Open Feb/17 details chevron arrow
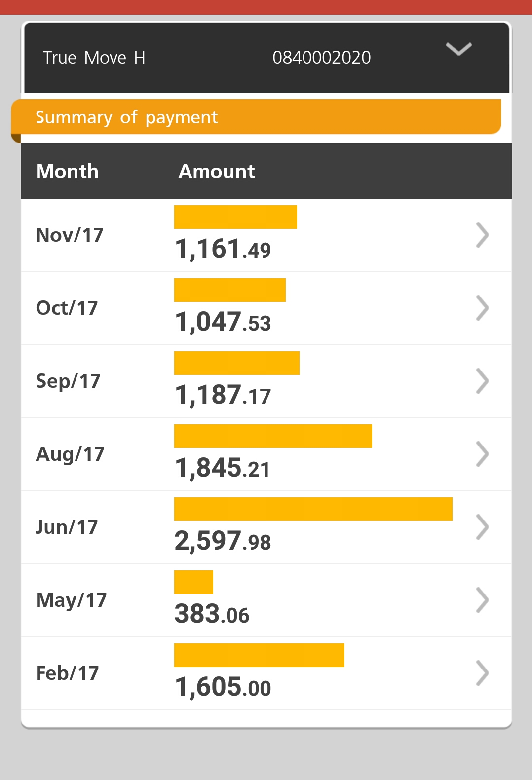Image resolution: width=532 pixels, height=780 pixels. [482, 673]
